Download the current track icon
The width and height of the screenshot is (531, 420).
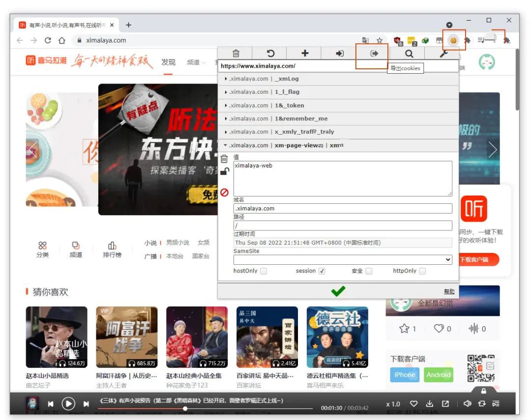[429, 403]
